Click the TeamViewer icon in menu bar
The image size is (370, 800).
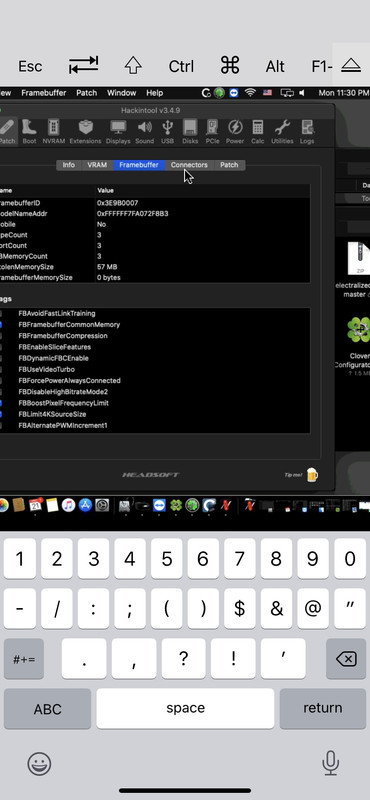pos(234,93)
